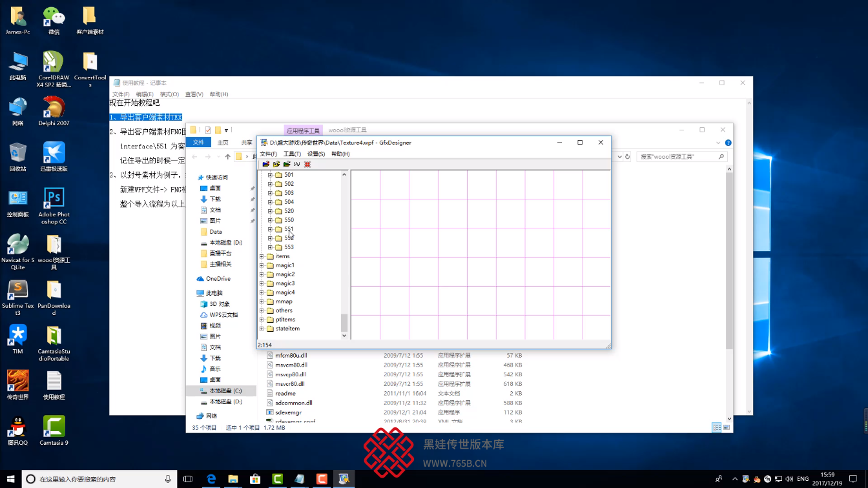Open the 迅雷极速版 desktop shortcut
The height and width of the screenshot is (488, 868).
pos(54,157)
